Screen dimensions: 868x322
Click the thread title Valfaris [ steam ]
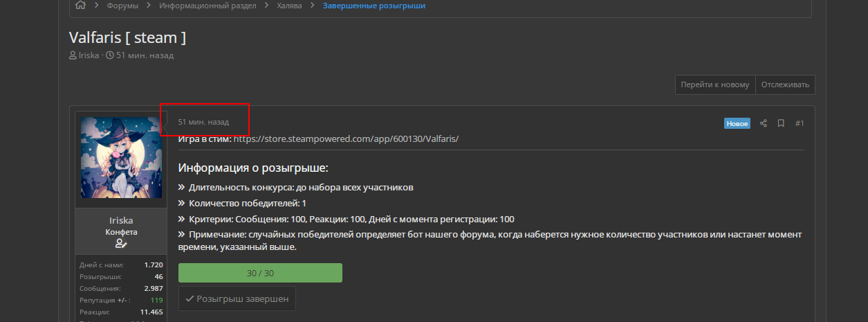[127, 37]
